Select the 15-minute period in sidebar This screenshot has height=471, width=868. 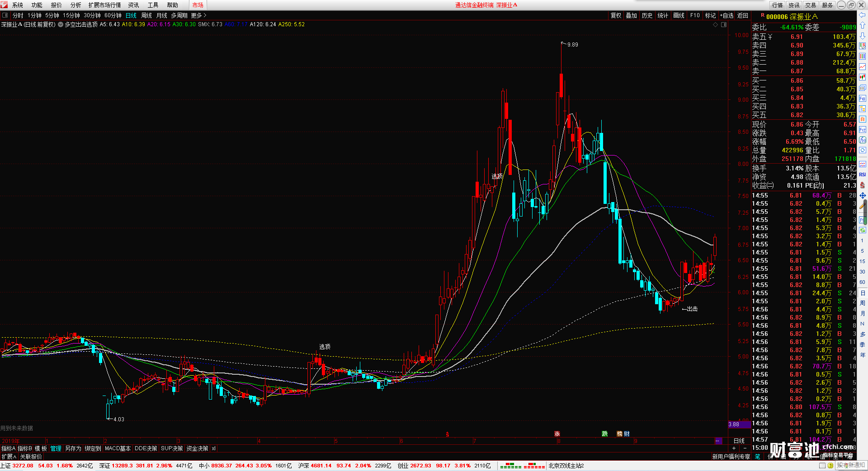coord(863,261)
